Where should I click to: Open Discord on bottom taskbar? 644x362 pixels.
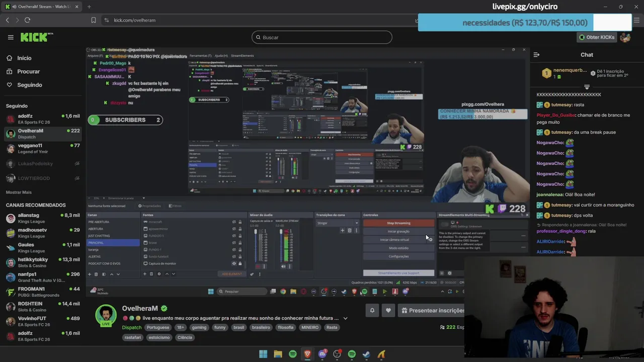click(323, 354)
